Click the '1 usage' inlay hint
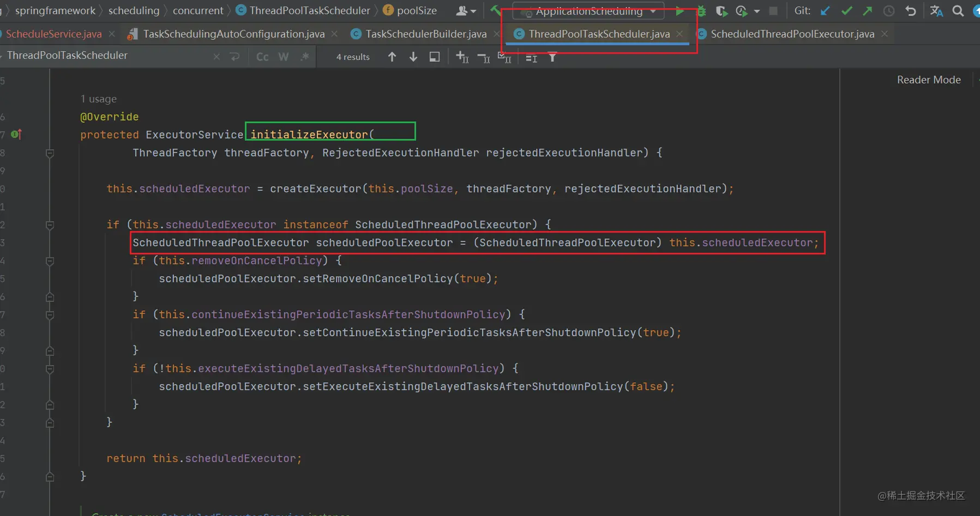Image resolution: width=980 pixels, height=516 pixels. [99, 99]
